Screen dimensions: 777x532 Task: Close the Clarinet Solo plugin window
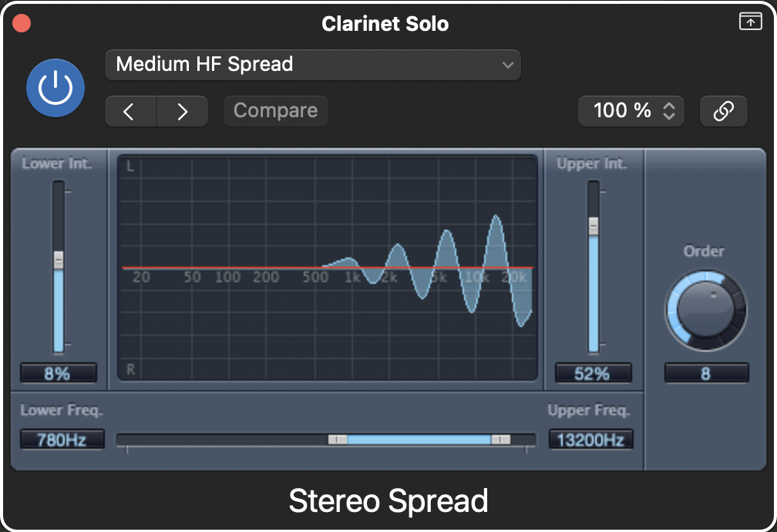click(22, 23)
